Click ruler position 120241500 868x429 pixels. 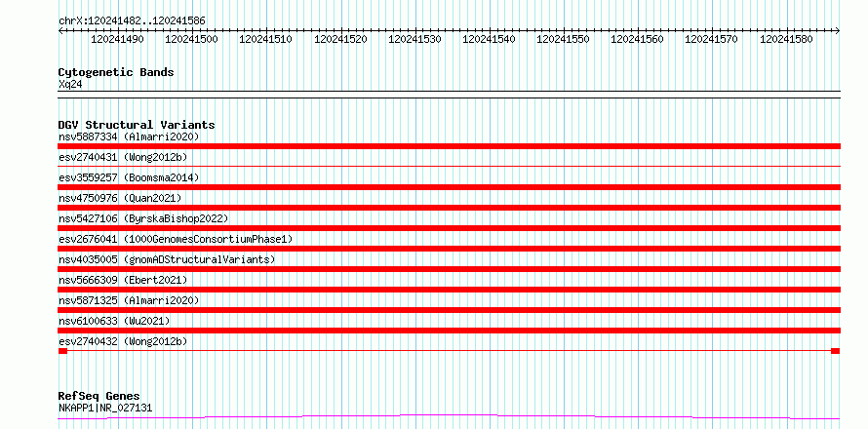click(191, 40)
